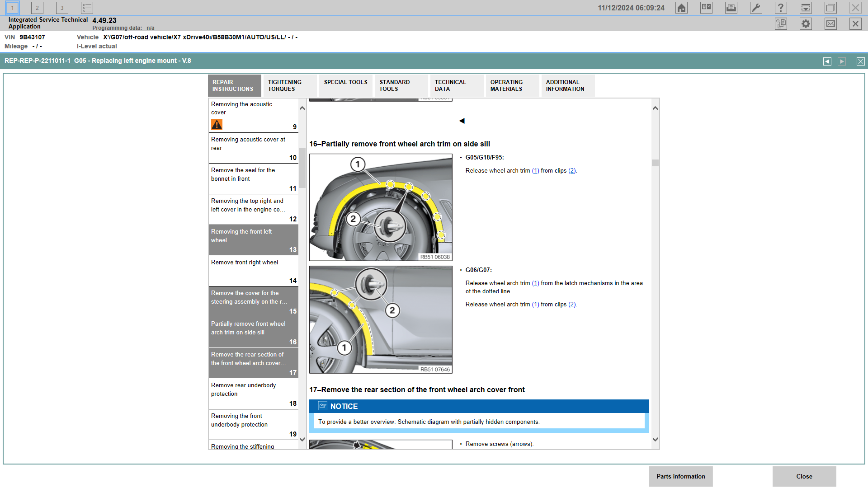Click the screen capture toolbar icon
Screen dimensions: 868x488
tap(806, 8)
